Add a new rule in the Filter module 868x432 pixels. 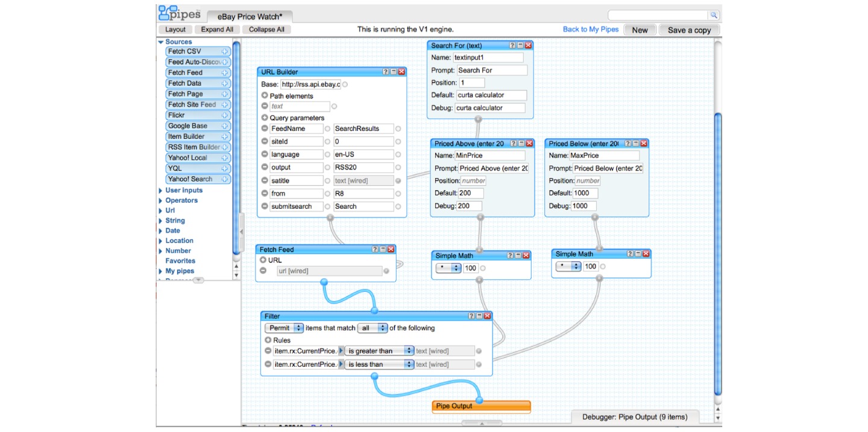tap(268, 340)
